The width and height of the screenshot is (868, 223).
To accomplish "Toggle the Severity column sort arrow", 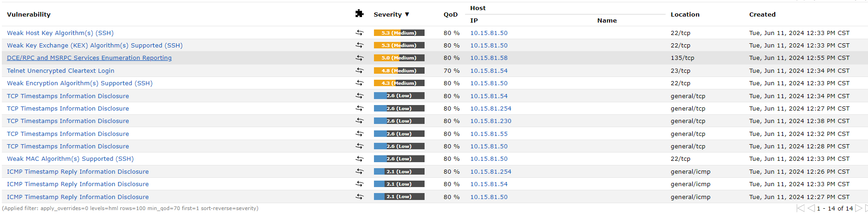I will pyautogui.click(x=407, y=15).
